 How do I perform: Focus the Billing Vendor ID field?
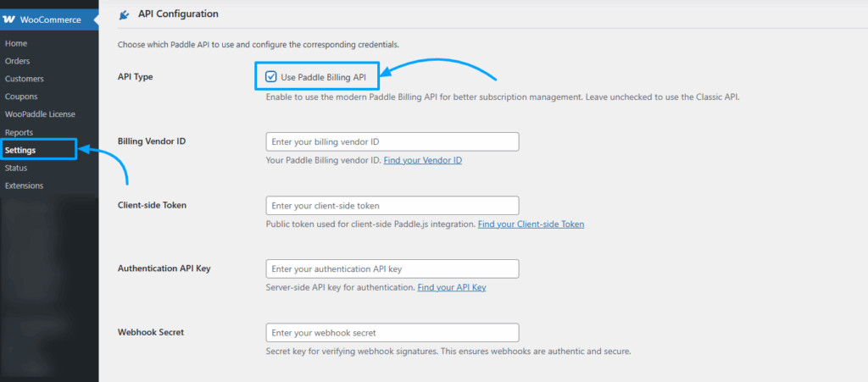coord(392,141)
